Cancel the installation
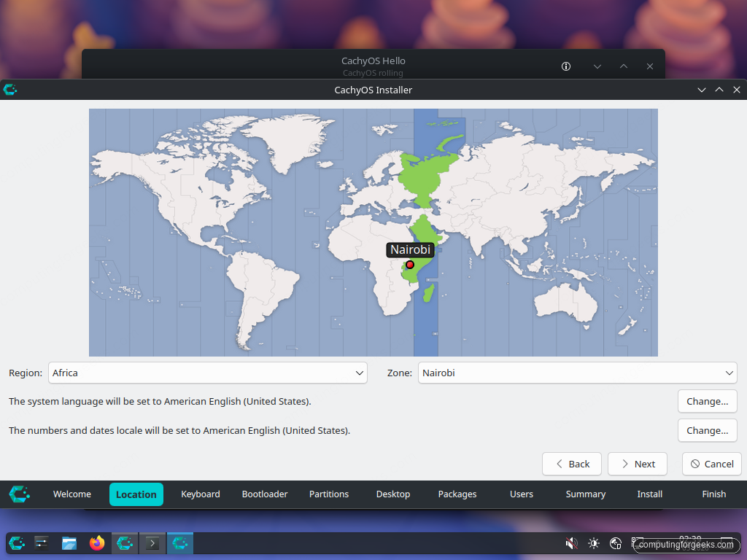Image resolution: width=747 pixels, height=560 pixels. [712, 464]
